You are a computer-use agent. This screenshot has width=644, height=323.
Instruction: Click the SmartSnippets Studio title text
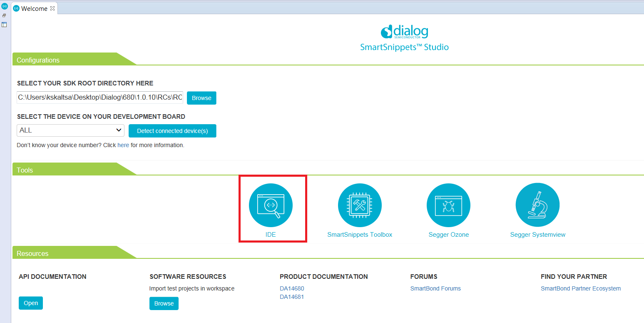coord(404,47)
